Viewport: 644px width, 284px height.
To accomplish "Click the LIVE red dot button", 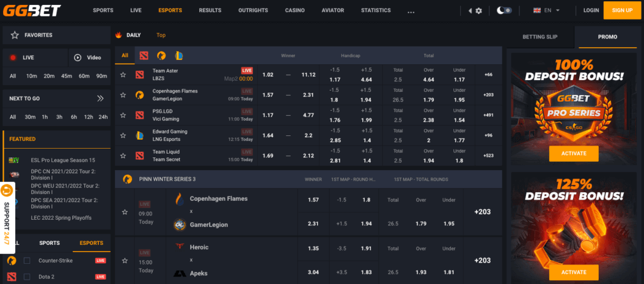I will coord(35,57).
